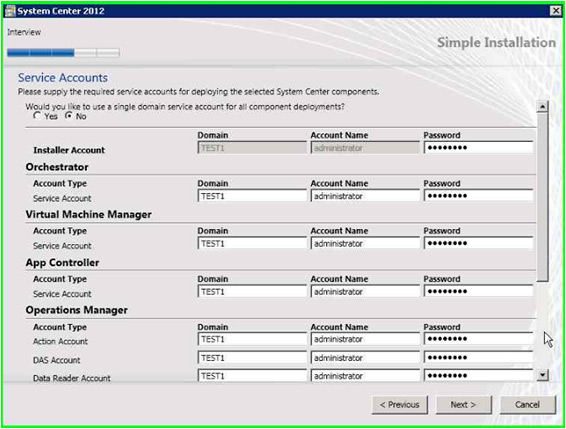This screenshot has height=429, width=566.
Task: Edit the Data Reader Account domain field
Action: (252, 376)
